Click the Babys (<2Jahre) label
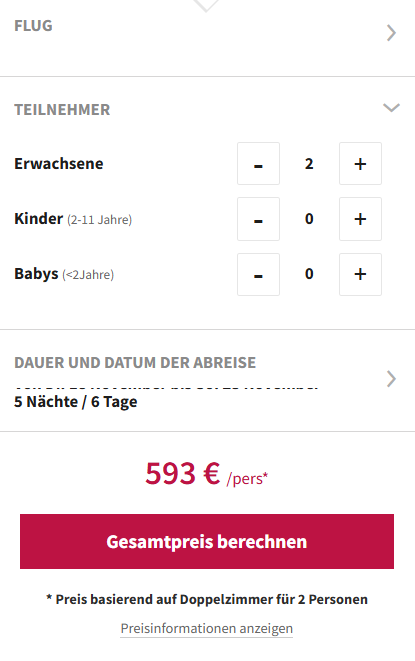Viewport: 415px width, 661px height. (64, 274)
